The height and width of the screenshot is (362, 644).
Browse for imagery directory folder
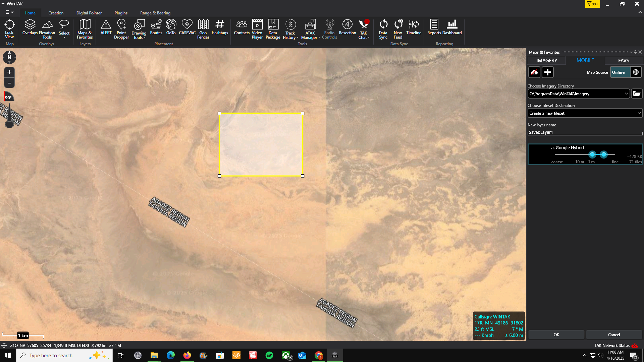tap(637, 94)
